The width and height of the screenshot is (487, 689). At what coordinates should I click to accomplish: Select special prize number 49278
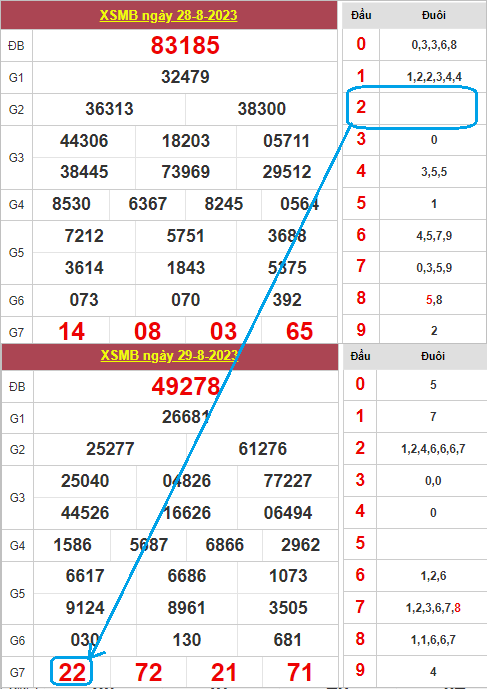185,386
